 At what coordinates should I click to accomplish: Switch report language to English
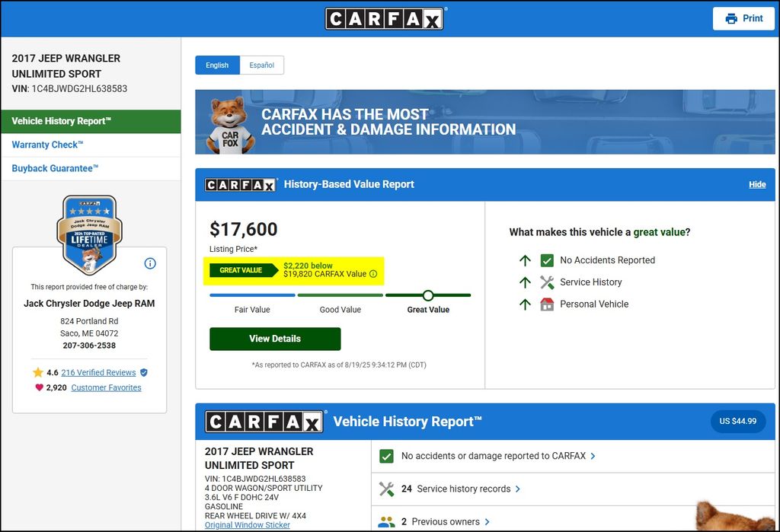217,65
